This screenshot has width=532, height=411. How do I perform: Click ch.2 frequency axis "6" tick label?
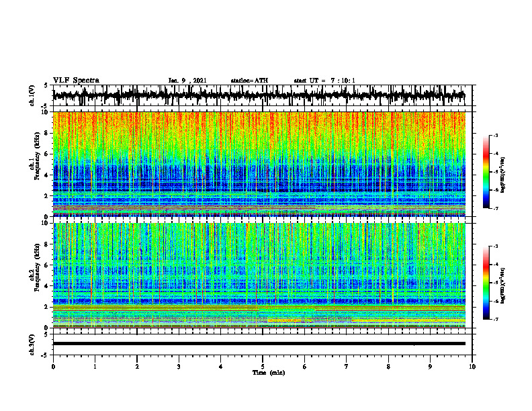(x=46, y=265)
